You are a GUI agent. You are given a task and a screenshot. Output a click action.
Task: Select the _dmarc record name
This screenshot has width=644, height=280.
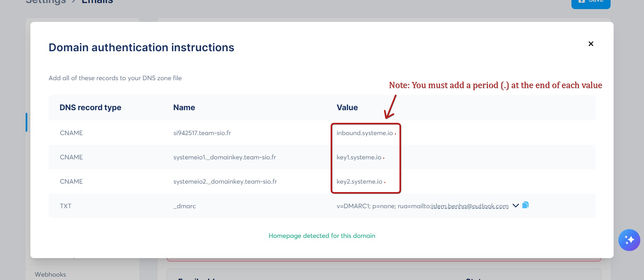[184, 206]
